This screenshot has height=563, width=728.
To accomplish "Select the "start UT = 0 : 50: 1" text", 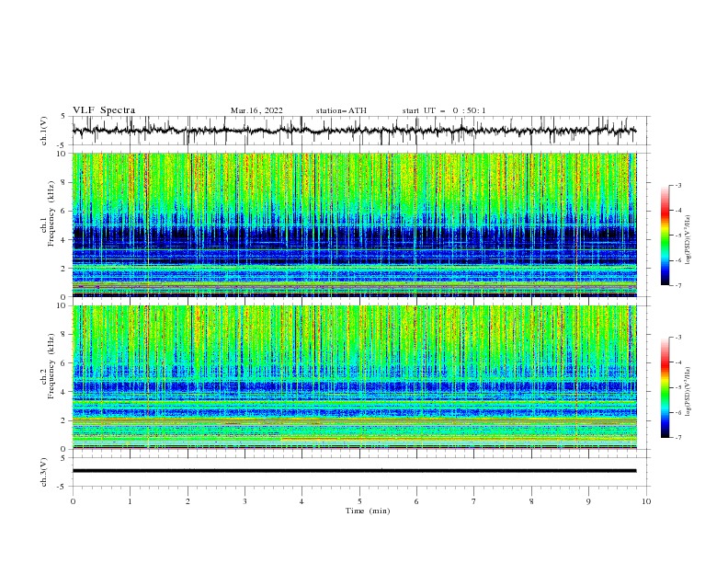I will (x=444, y=110).
